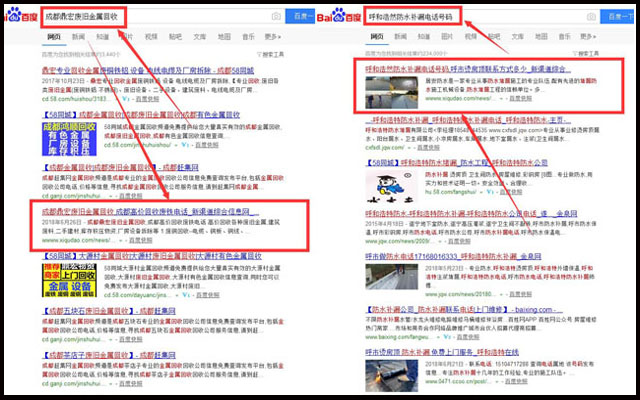Open the 防水补漏公司 baixing.com result title

464,310
